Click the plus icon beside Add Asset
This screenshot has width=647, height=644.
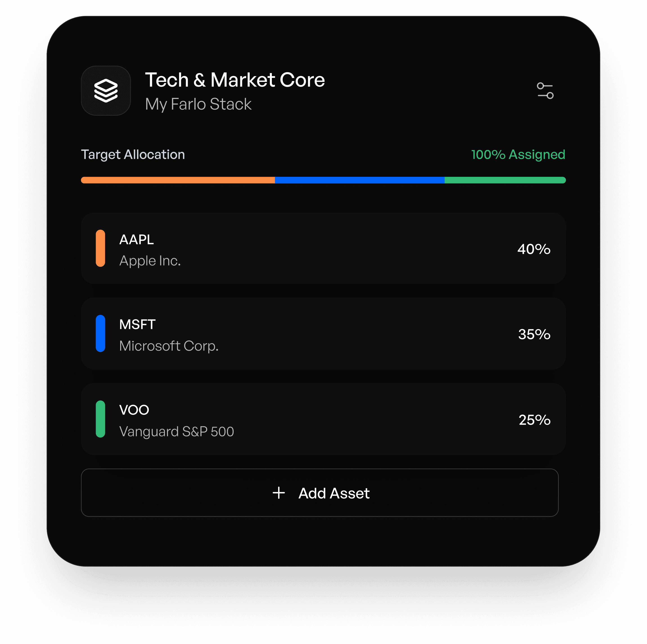pyautogui.click(x=279, y=493)
